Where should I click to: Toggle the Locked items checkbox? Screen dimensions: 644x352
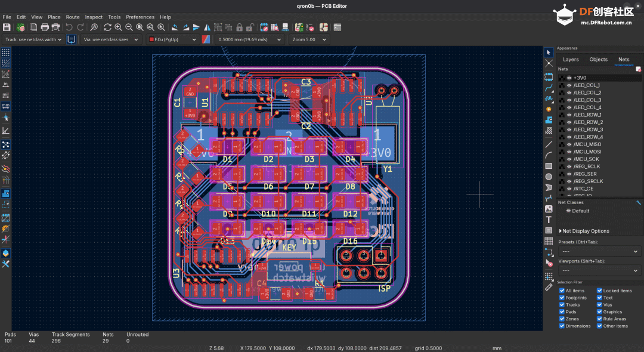coord(599,291)
